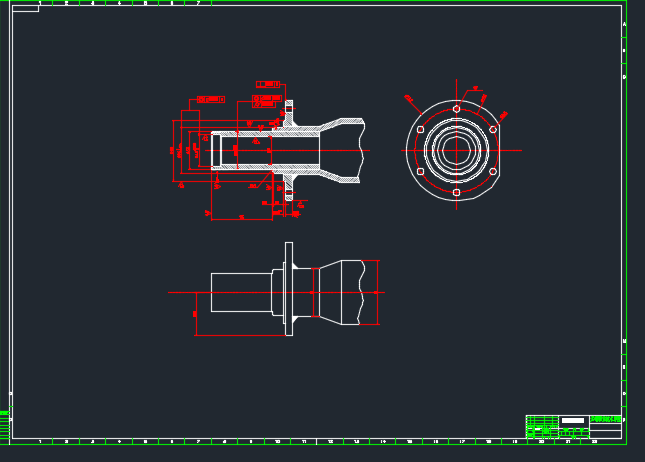Pick the red vertical dimension at the side view's right end
645x462 pixels.
tap(377, 293)
